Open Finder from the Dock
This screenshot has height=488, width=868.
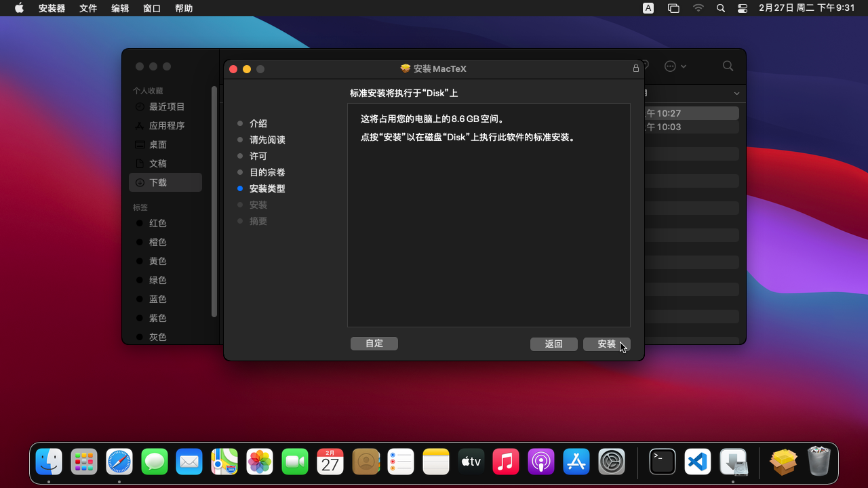[49, 462]
